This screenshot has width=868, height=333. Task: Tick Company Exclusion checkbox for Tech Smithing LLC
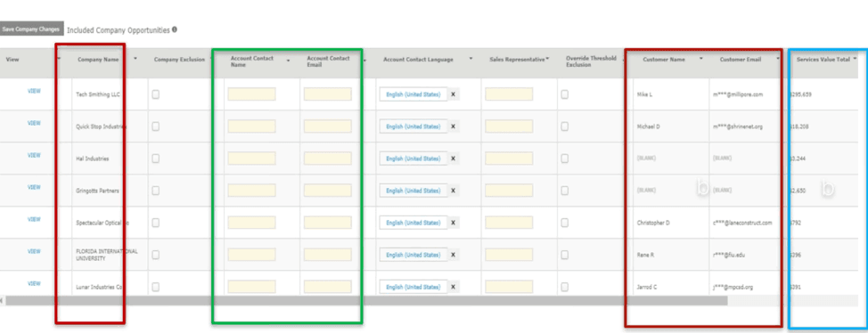156,94
